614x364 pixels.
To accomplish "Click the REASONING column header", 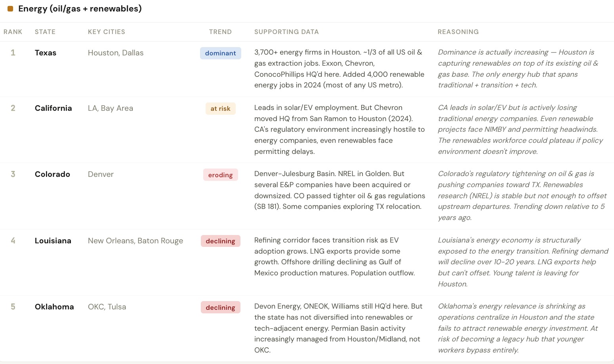I will pos(458,32).
